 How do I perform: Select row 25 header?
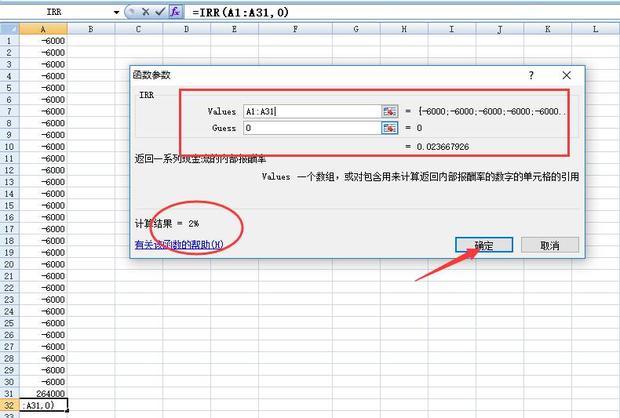[x=9, y=323]
